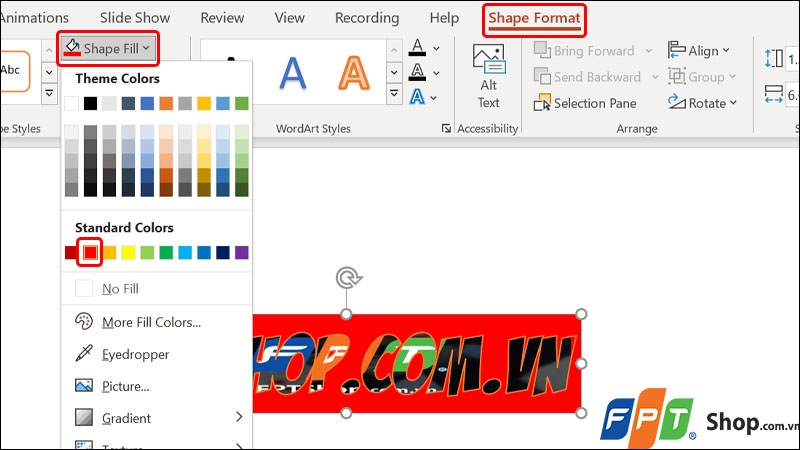Click the Gradient submenu arrow
800x450 pixels.
coord(239,417)
